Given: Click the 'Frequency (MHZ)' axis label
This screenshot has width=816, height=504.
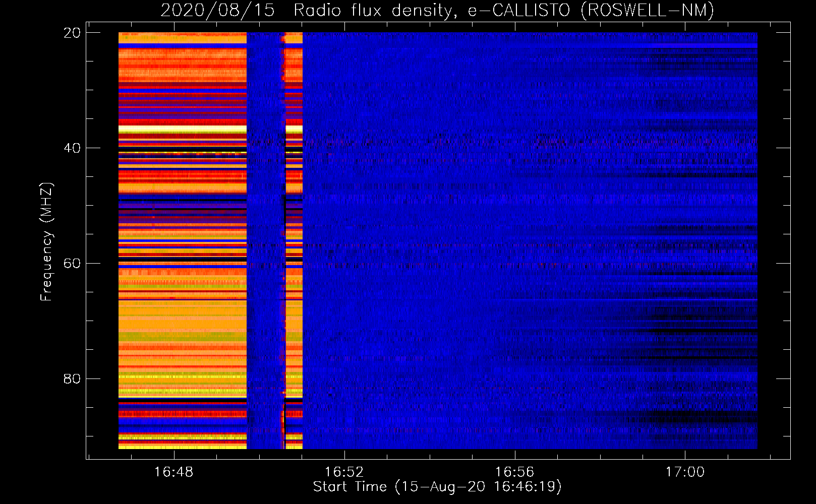Looking at the screenshot, I should point(46,242).
